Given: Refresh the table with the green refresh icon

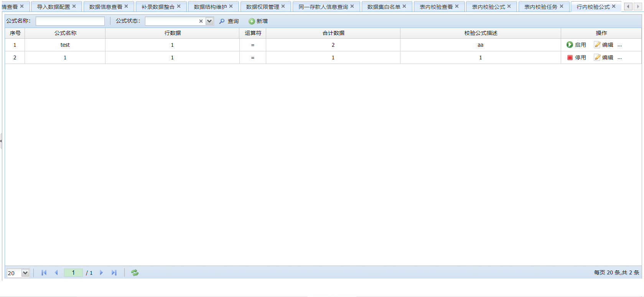Looking at the screenshot, I should [135, 273].
